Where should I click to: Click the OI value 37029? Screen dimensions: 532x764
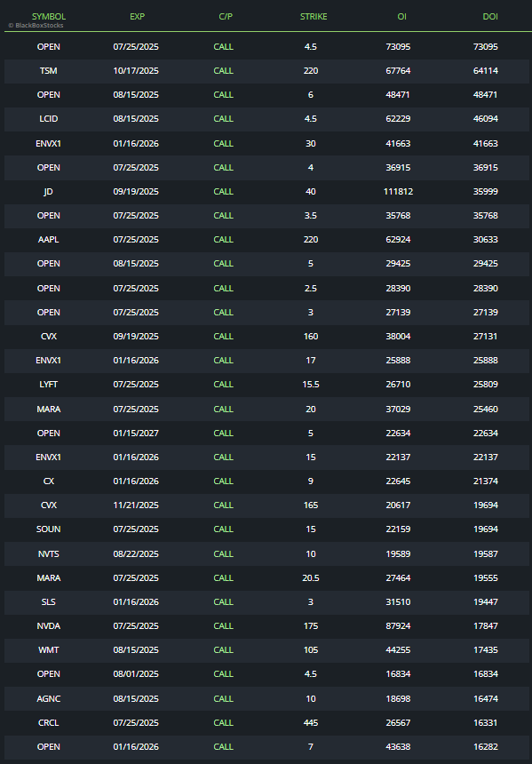coord(399,410)
